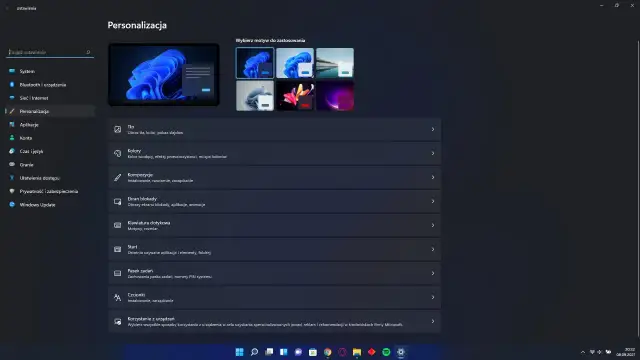This screenshot has width=640, height=360.
Task: Select the gray bloom theme thumbnail
Action: tap(255, 96)
